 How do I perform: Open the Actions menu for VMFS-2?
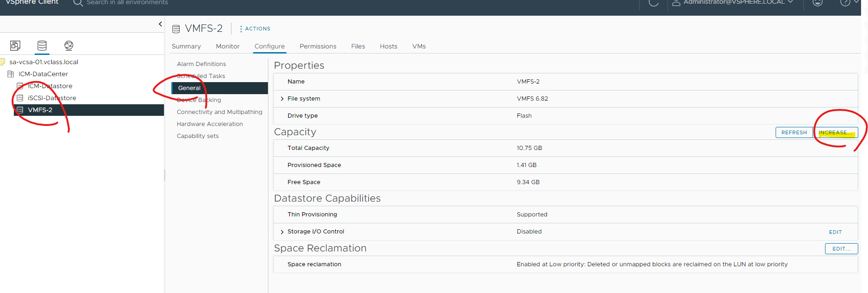pyautogui.click(x=255, y=29)
